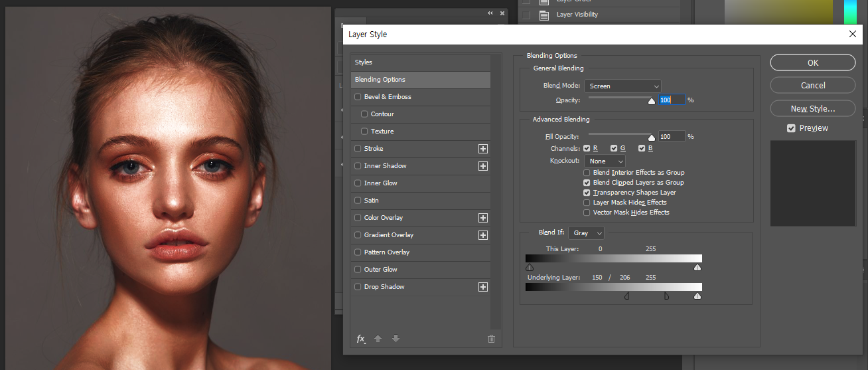The image size is (868, 370).
Task: Click Underlying Layer left split handle at 150
Action: [x=627, y=296]
